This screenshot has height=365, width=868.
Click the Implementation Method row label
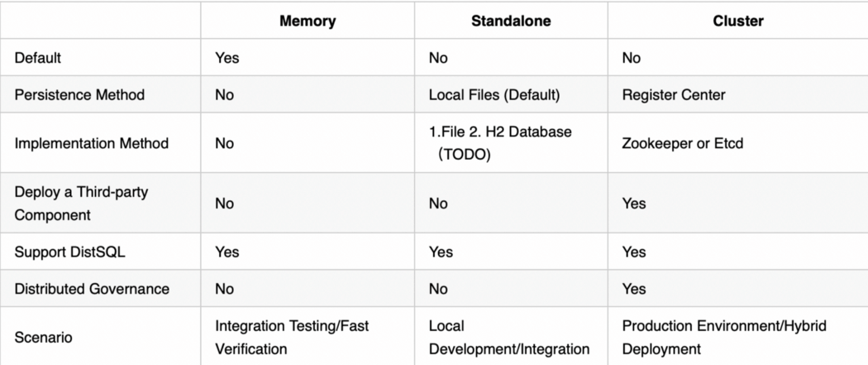pyautogui.click(x=91, y=143)
